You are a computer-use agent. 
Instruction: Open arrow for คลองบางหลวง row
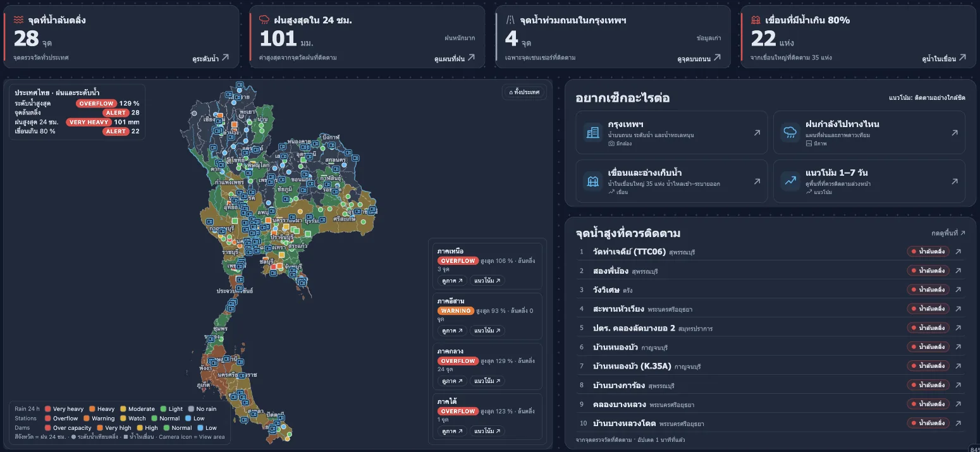[x=959, y=403]
